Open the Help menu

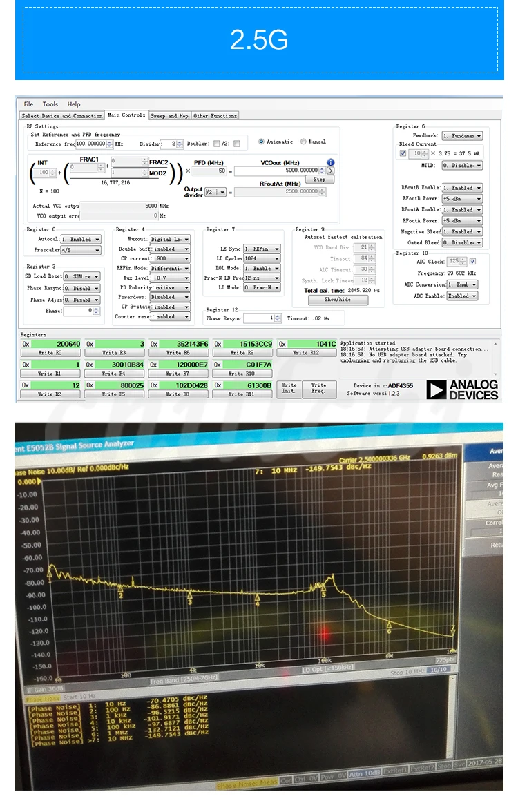[74, 104]
